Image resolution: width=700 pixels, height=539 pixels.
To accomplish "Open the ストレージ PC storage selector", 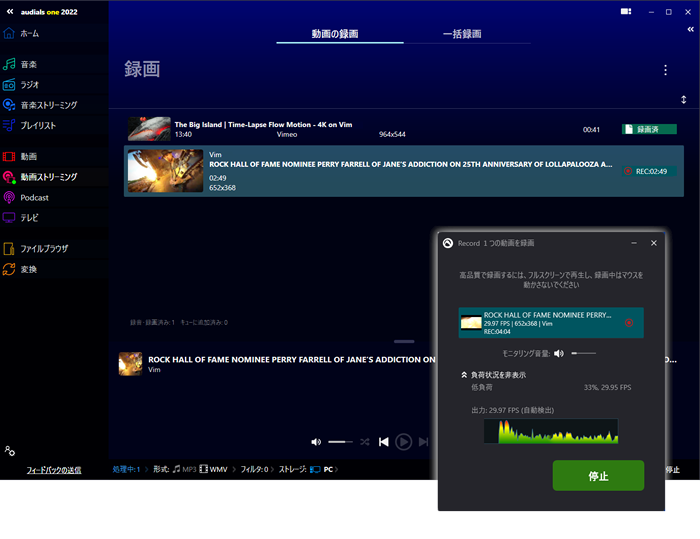I will click(x=306, y=469).
